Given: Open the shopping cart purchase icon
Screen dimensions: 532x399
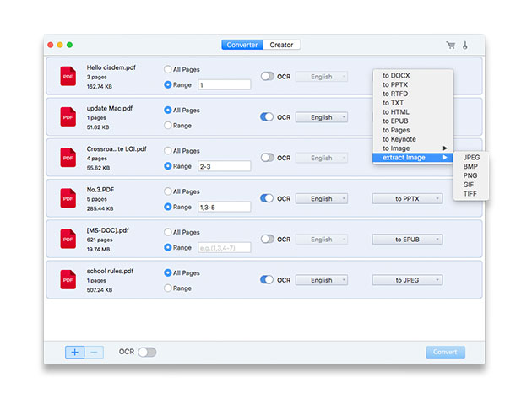Looking at the screenshot, I should (x=451, y=45).
